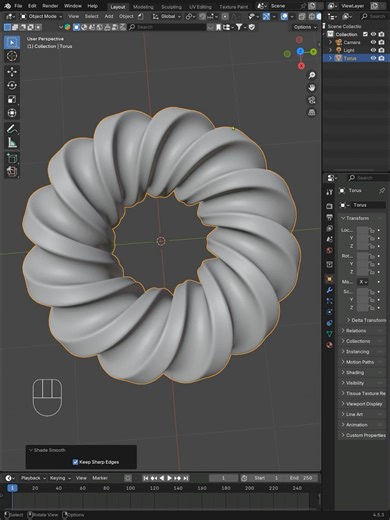Open the viewport Add menu

pos(109,16)
